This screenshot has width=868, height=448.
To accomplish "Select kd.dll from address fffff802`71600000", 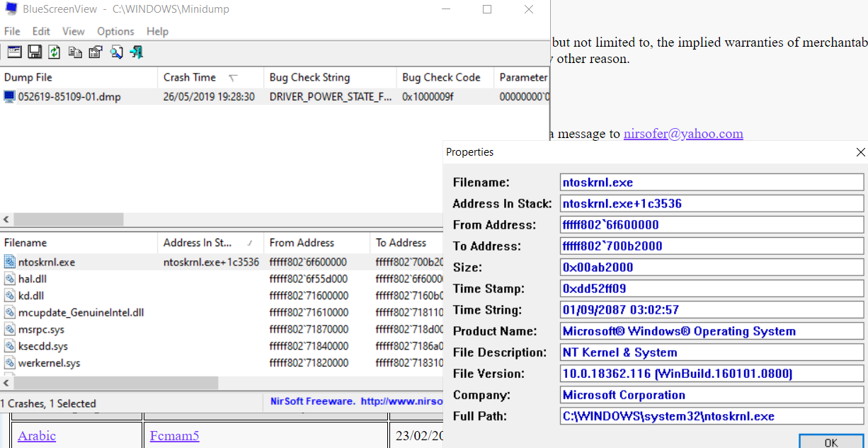I will pos(308,296).
